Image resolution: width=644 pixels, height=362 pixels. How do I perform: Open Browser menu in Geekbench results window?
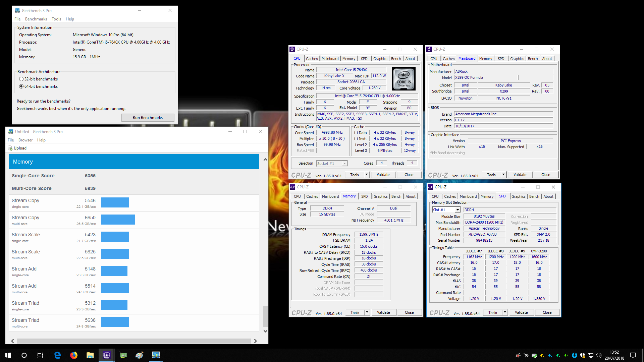click(x=25, y=140)
